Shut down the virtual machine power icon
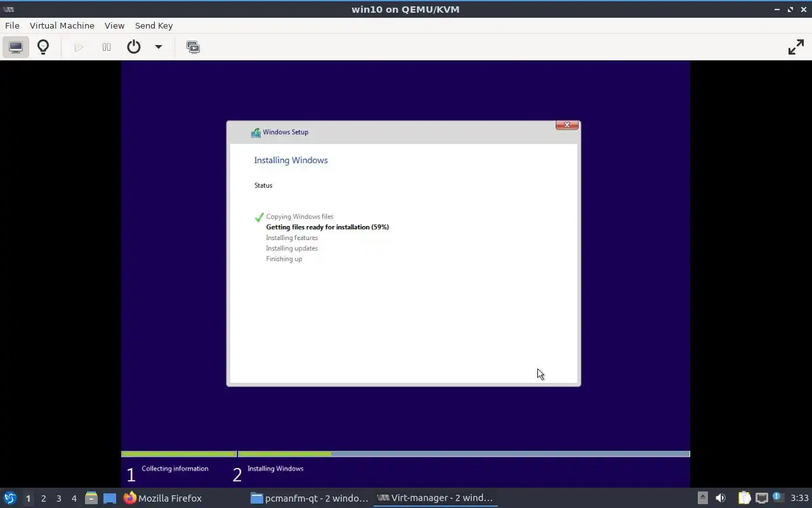 pyautogui.click(x=133, y=47)
